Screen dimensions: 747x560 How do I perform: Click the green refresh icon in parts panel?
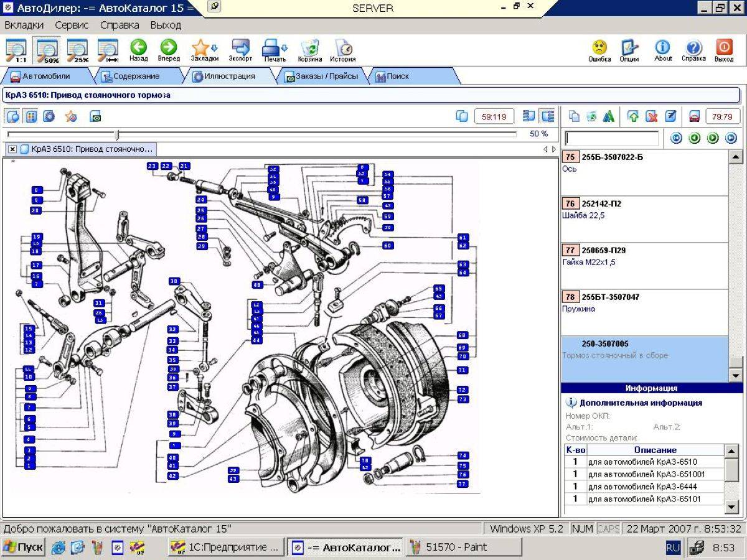591,116
